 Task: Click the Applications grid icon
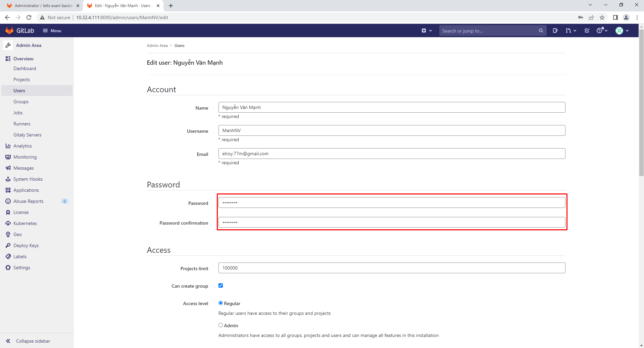[x=8, y=190]
